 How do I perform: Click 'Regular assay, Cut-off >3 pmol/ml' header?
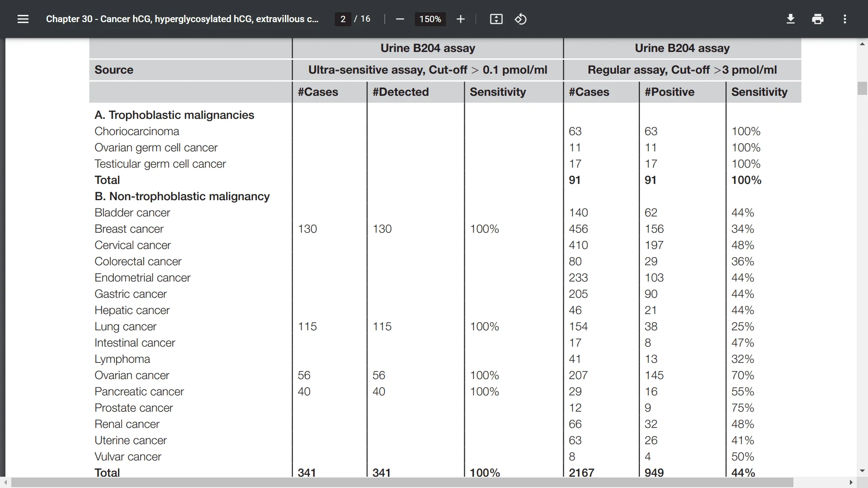(682, 70)
